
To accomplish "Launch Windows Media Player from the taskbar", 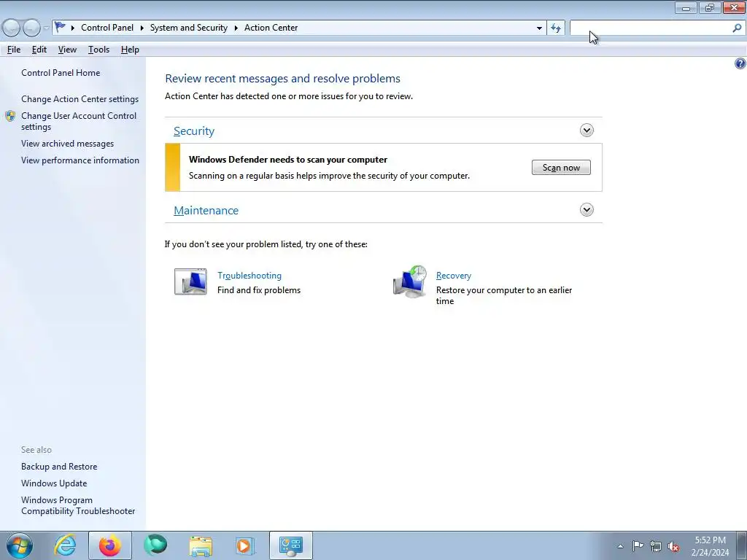I will tap(245, 545).
